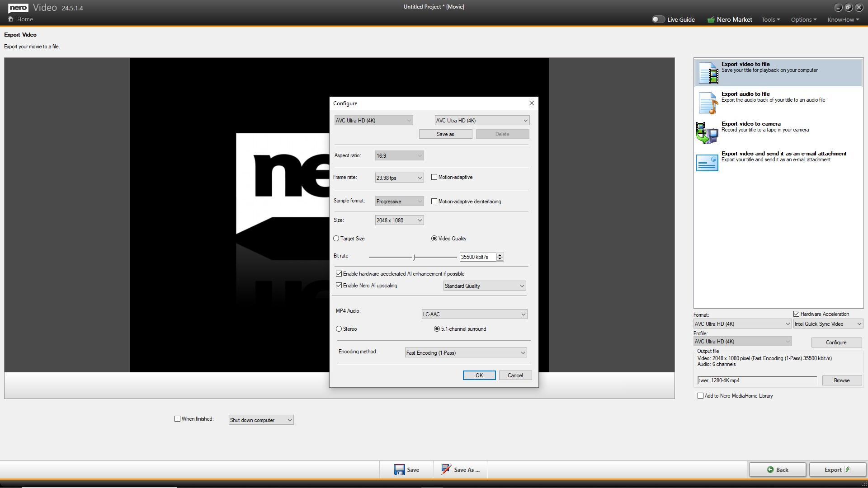Close the Configure dialog with X
868x488 pixels.
532,103
